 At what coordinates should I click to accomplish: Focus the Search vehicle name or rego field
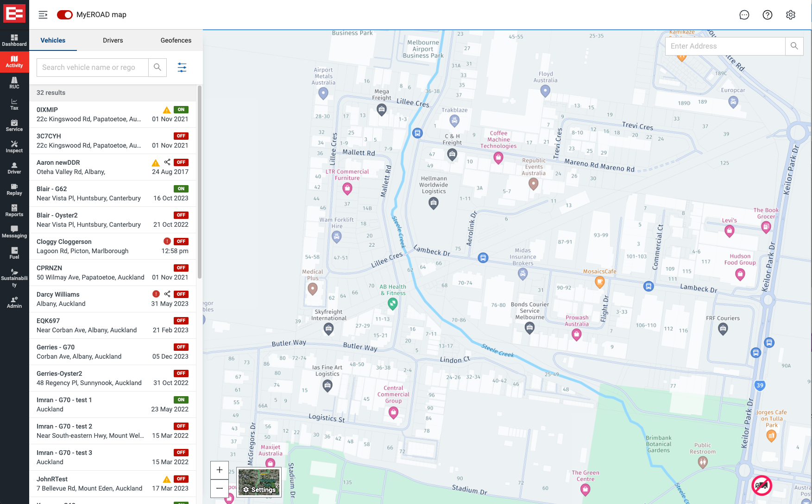[x=93, y=68]
